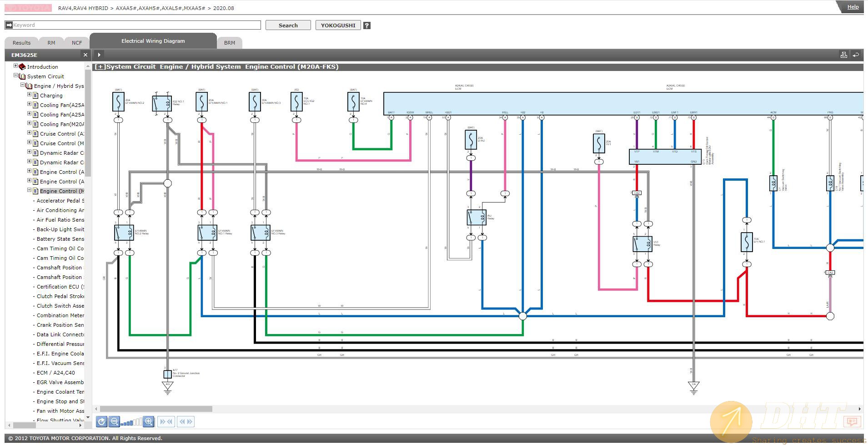Click the Cooling Fan(M20A document icon
Image resolution: width=868 pixels, height=446 pixels.
tap(35, 124)
